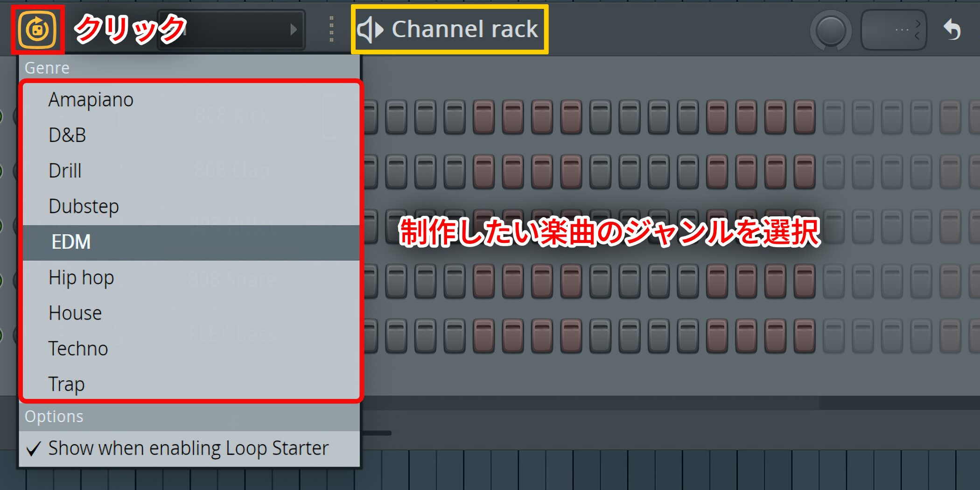The image size is (980, 490).
Task: Toggle last red step in 808 Clap row
Action: (x=805, y=171)
